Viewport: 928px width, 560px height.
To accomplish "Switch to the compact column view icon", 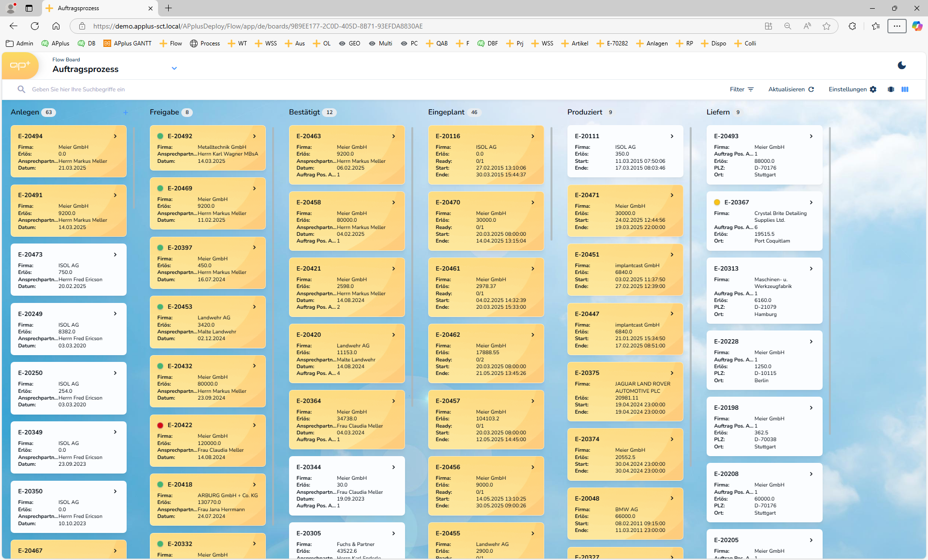I will (891, 89).
